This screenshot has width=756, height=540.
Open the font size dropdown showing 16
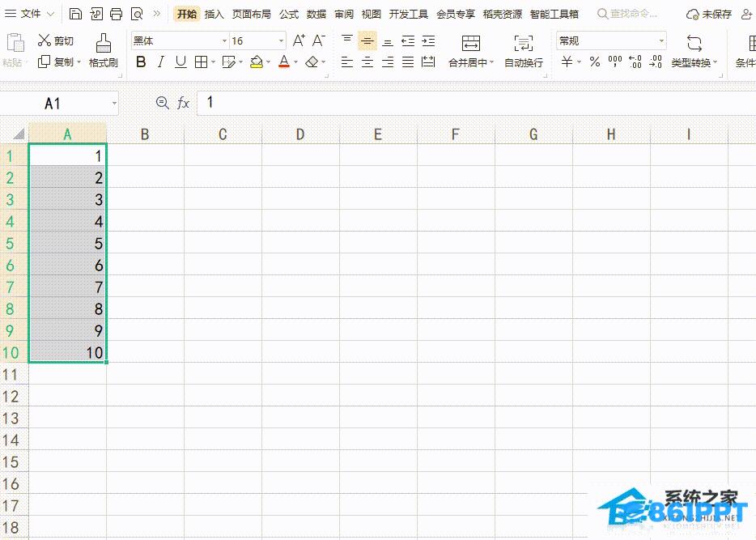(281, 41)
